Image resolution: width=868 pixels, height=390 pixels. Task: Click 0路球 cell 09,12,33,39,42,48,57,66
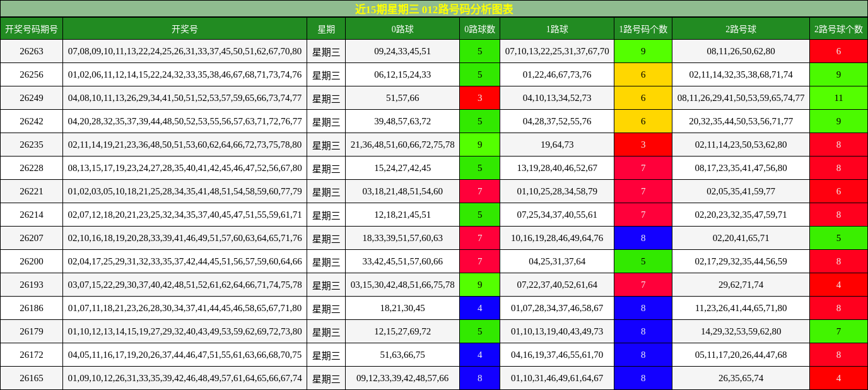point(402,378)
